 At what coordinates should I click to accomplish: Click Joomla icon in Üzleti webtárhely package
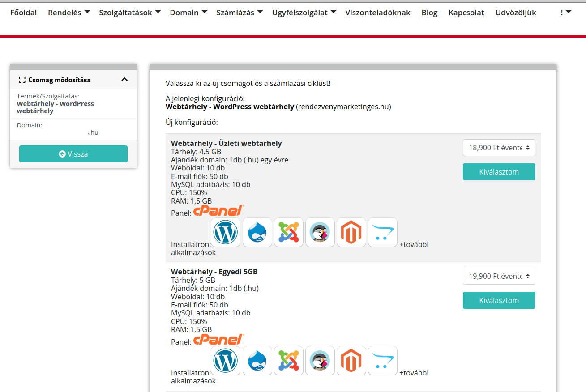point(289,232)
